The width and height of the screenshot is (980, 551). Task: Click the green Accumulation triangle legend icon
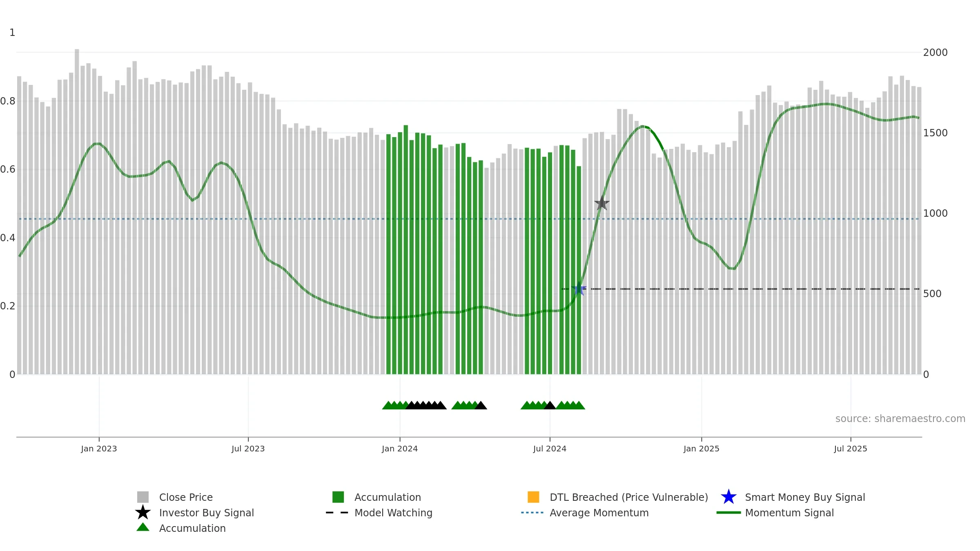pyautogui.click(x=143, y=527)
